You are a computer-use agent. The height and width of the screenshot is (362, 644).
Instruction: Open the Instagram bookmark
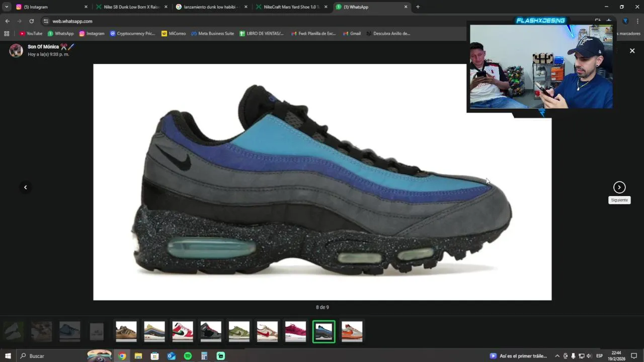pos(92,34)
